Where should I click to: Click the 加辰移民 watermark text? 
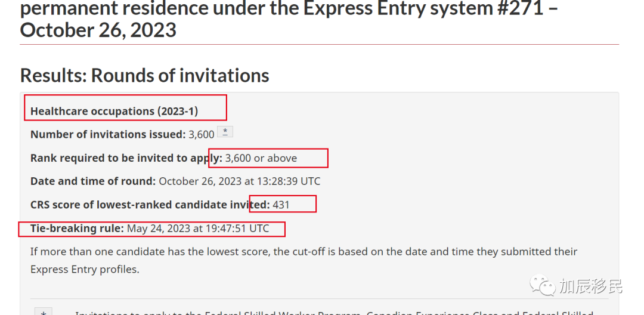(x=590, y=286)
